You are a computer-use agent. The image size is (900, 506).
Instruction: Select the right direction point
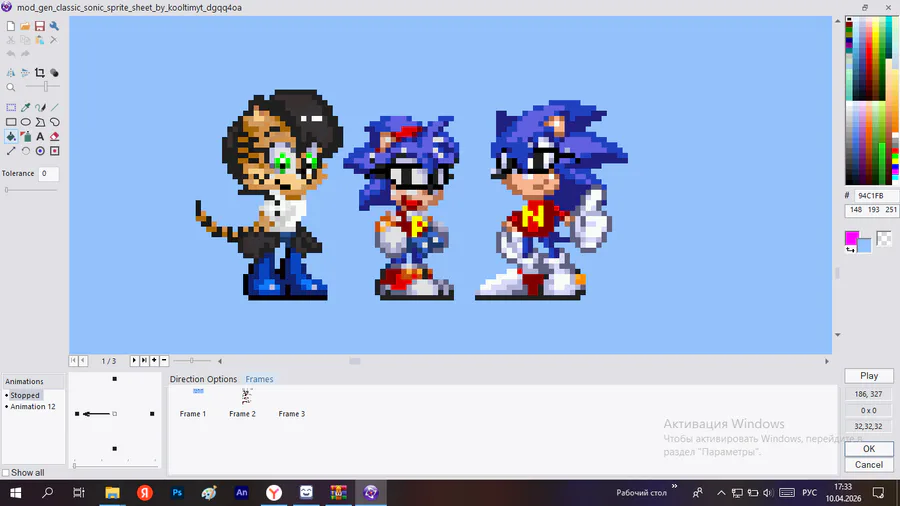tap(152, 414)
